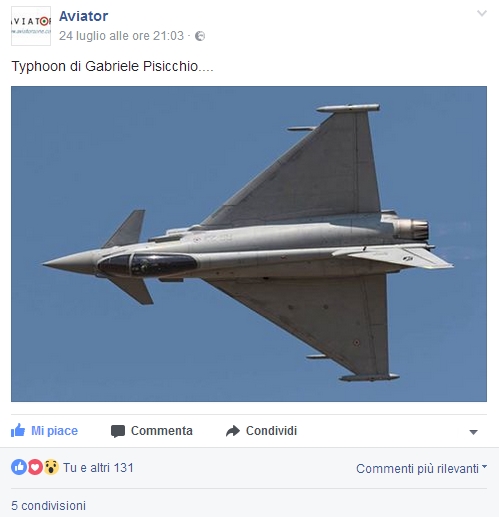Click the thumbs-up icon beside Mi piace
Viewport: 499px width, 517px height.
coord(18,430)
